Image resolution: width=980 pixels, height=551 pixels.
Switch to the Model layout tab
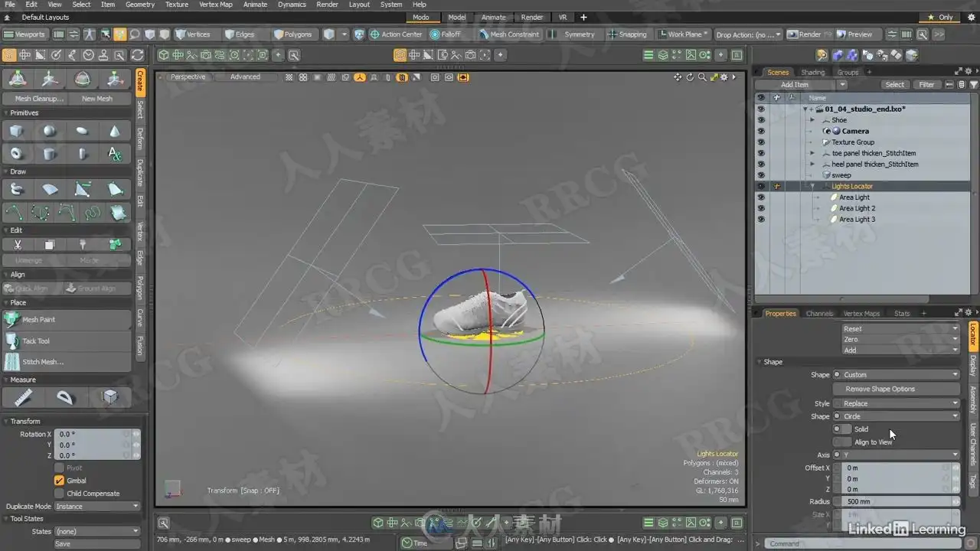457,17
